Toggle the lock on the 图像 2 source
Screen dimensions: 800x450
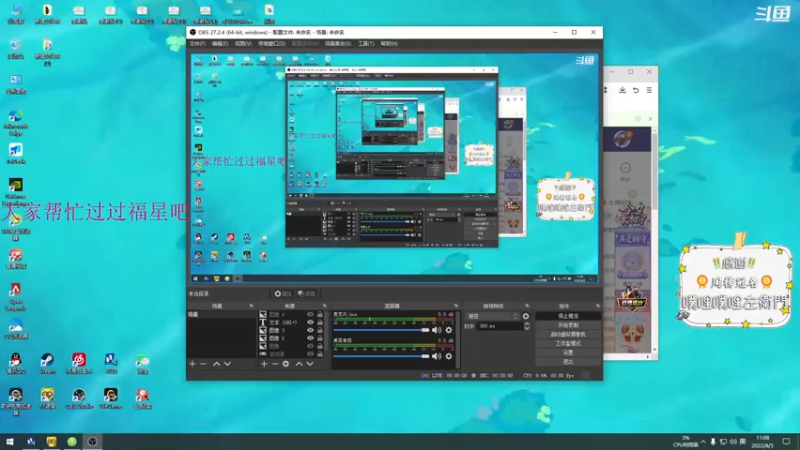point(320,338)
